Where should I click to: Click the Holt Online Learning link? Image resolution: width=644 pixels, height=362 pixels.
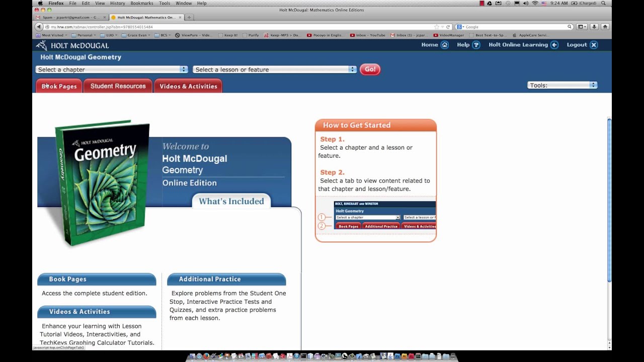[x=518, y=45]
